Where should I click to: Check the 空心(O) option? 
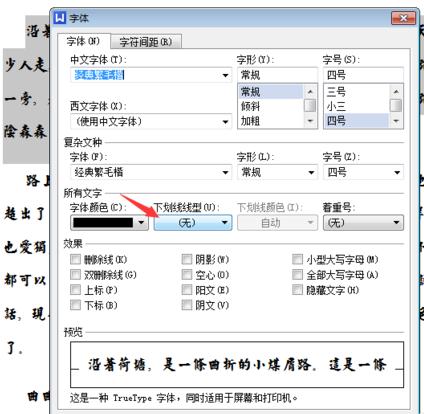[187, 274]
